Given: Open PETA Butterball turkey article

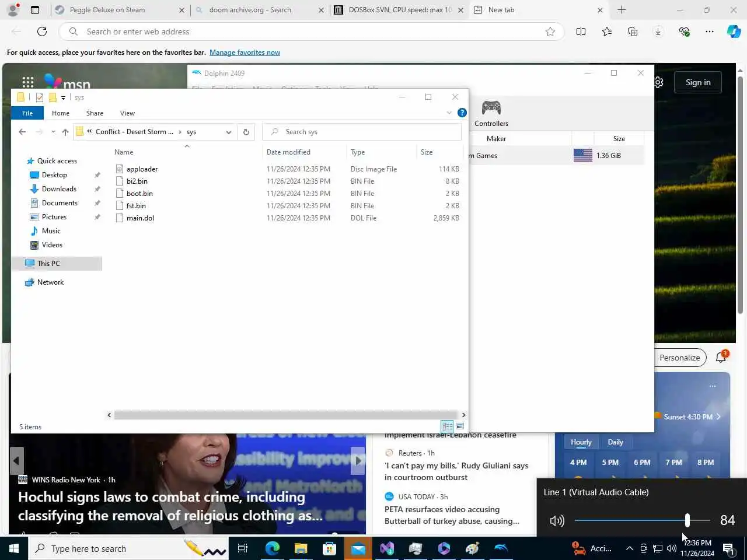Looking at the screenshot, I should pos(452,515).
